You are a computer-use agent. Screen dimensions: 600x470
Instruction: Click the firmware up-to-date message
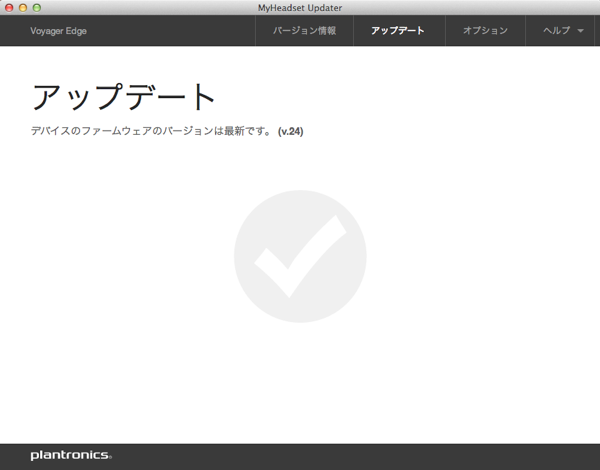click(151, 131)
